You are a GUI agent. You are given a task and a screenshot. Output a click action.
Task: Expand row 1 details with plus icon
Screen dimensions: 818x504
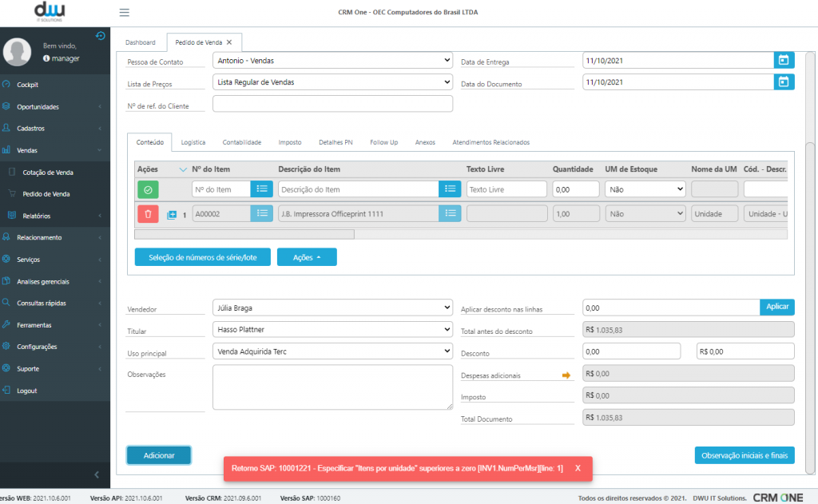click(x=172, y=215)
